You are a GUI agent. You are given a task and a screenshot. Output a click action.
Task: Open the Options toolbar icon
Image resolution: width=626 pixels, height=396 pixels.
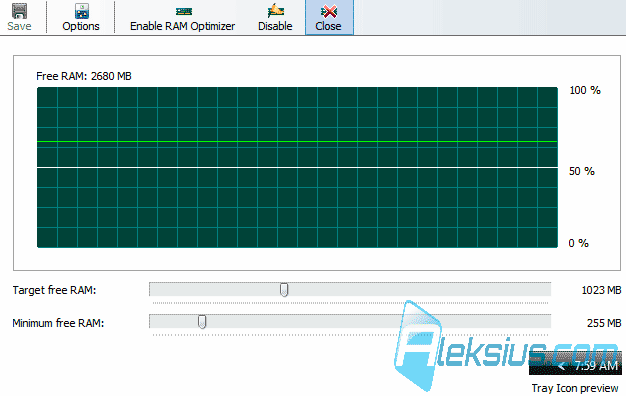point(82,11)
